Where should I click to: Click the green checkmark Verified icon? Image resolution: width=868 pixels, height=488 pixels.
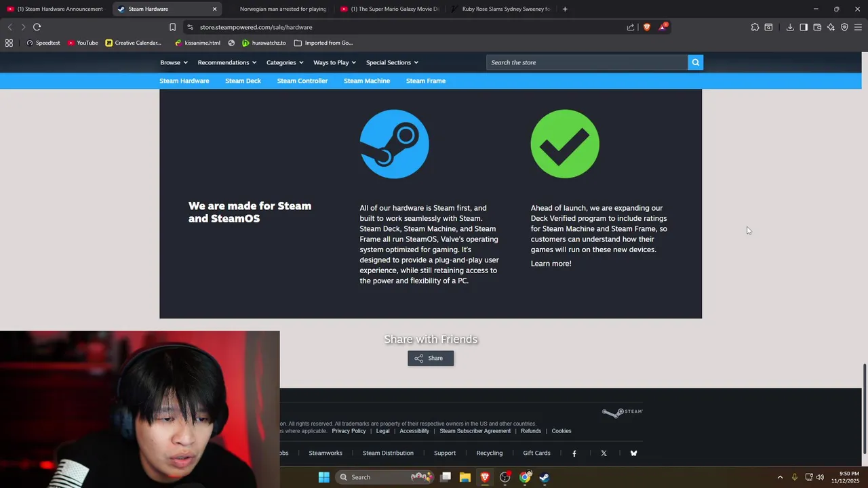click(565, 144)
